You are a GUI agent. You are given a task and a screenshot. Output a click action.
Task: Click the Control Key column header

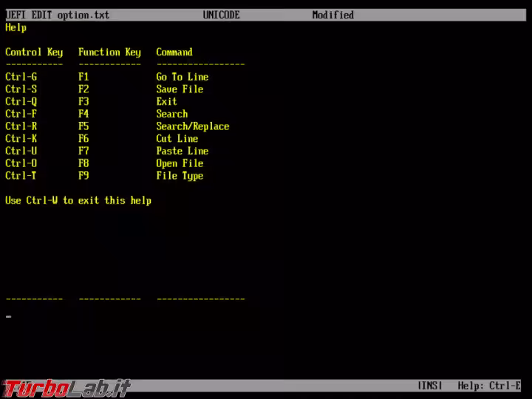[x=34, y=52]
